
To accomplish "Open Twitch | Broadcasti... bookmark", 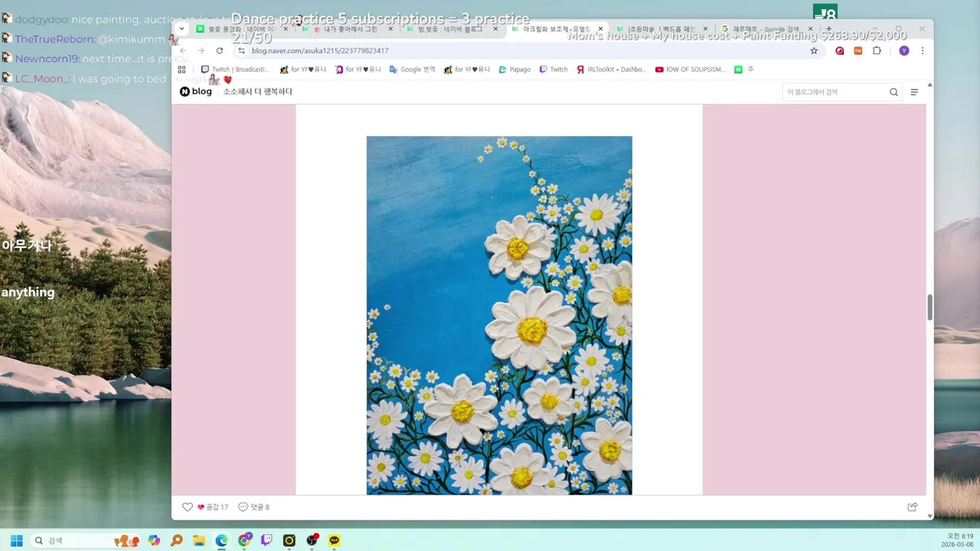I will (x=234, y=69).
